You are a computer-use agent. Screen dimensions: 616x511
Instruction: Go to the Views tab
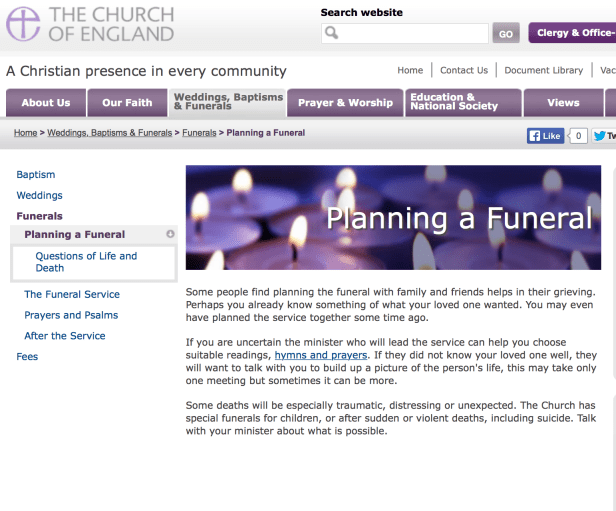[x=563, y=103]
